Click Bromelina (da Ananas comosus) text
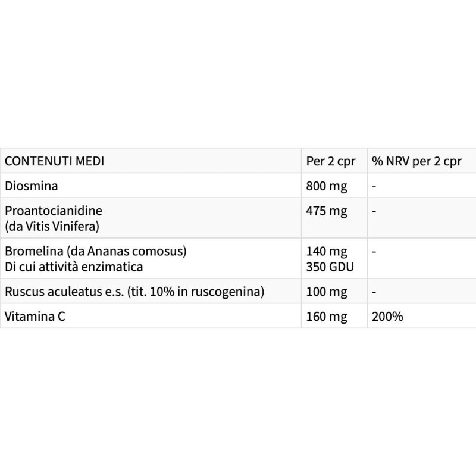Image resolution: width=476 pixels, height=476 pixels. coord(96,251)
